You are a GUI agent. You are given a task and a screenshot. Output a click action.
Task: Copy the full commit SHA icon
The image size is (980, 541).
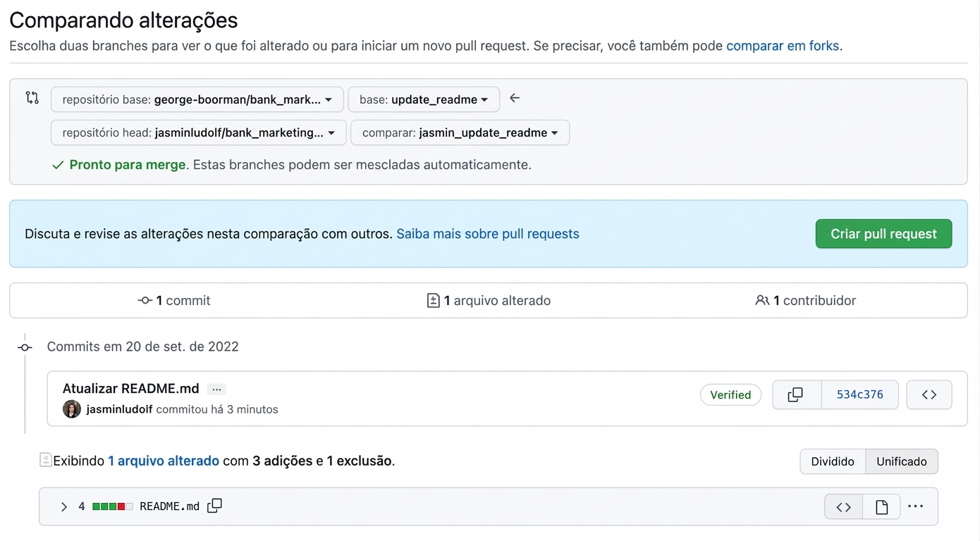click(x=797, y=394)
